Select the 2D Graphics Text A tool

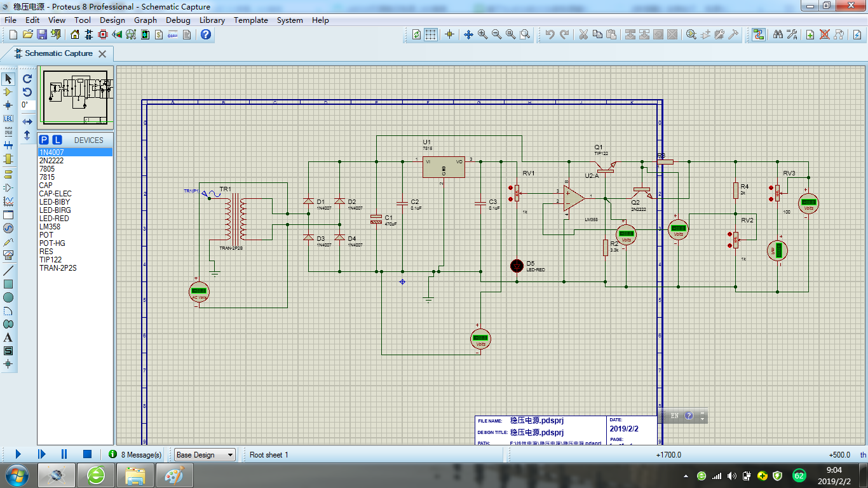pyautogui.click(x=8, y=337)
